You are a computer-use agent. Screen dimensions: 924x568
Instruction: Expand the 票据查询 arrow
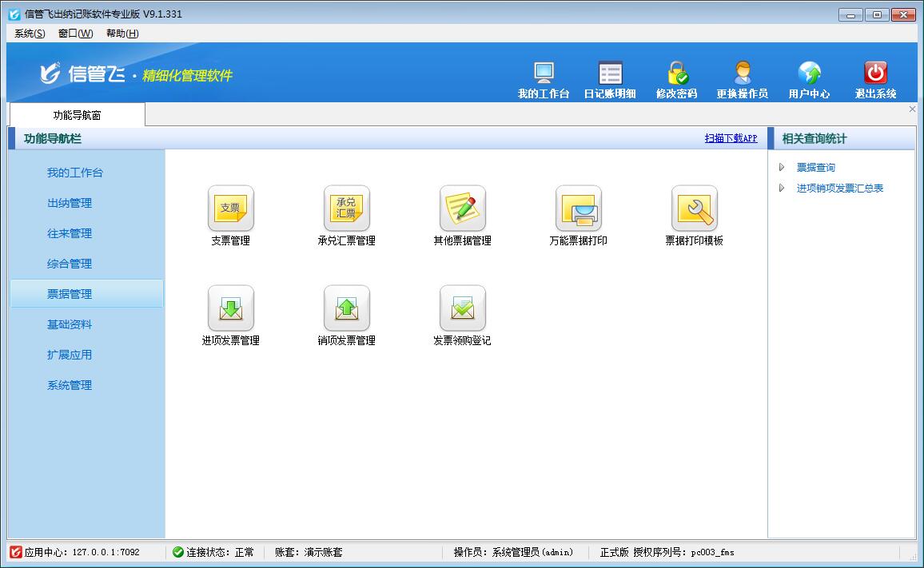click(x=782, y=168)
